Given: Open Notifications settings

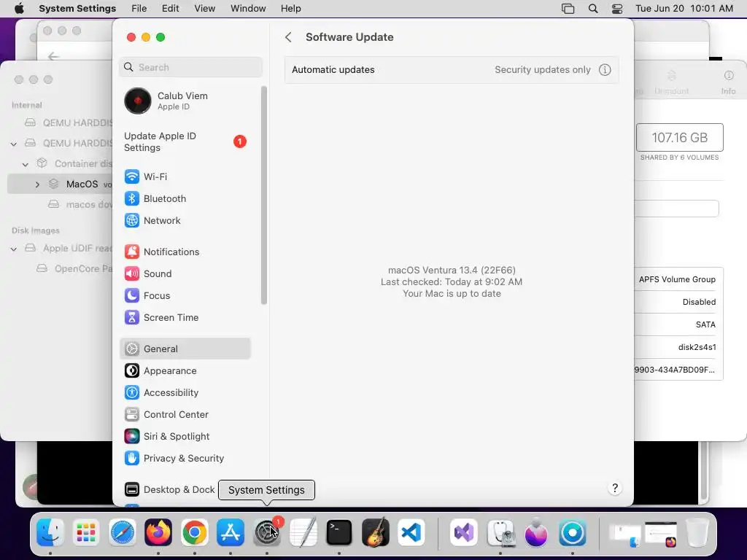Looking at the screenshot, I should pyautogui.click(x=186, y=252).
